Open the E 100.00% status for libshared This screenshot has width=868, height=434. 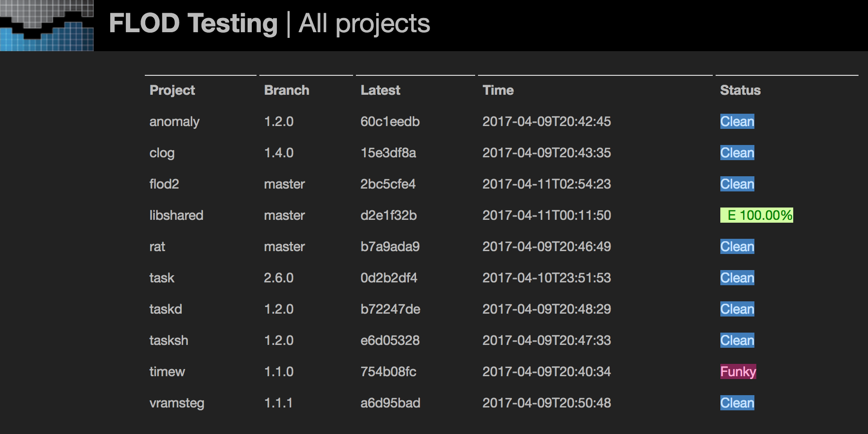[x=756, y=215]
